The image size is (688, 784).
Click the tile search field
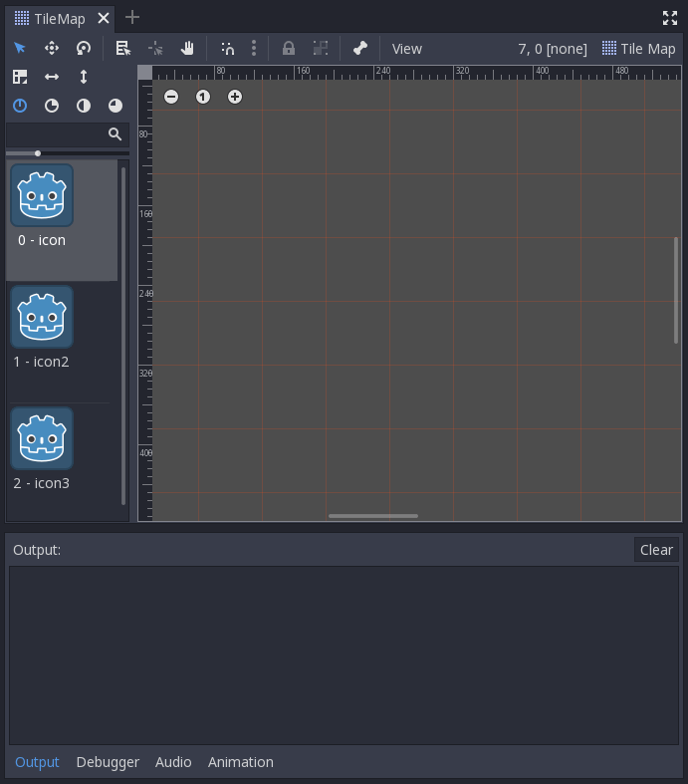(x=68, y=134)
